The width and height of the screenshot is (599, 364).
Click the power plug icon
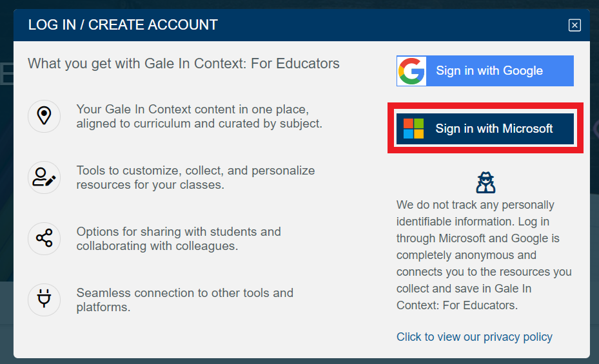pyautogui.click(x=44, y=300)
